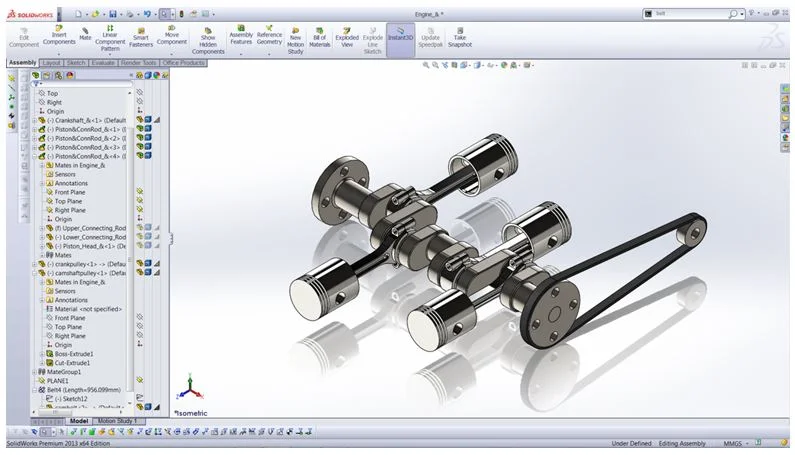
Task: Click the feature tree filter field
Action: pos(84,84)
